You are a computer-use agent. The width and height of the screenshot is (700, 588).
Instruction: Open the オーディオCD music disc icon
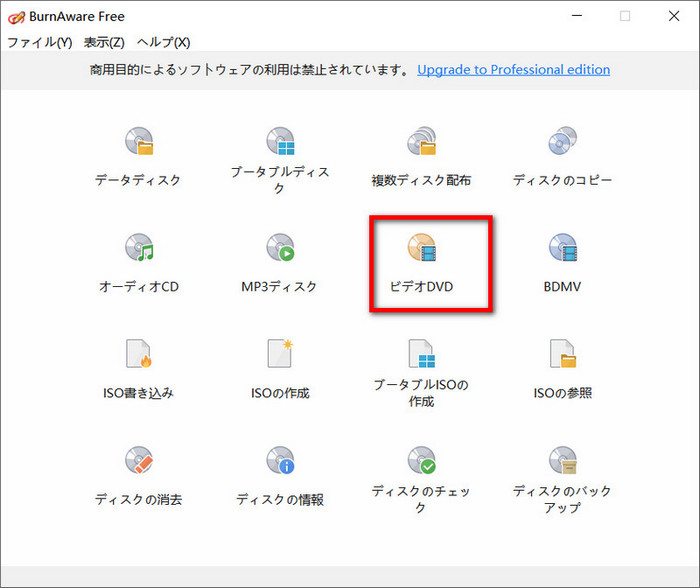[x=139, y=247]
